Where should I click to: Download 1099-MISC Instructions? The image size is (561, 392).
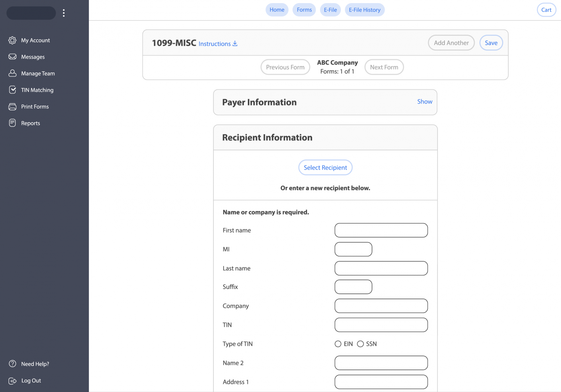pos(218,44)
